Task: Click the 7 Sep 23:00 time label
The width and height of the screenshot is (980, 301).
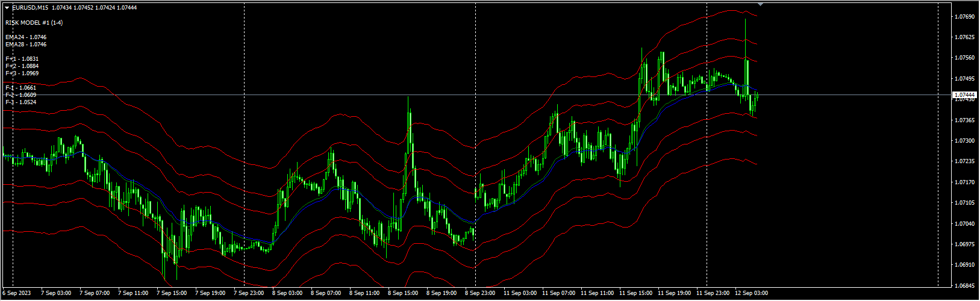Action: click(x=248, y=293)
